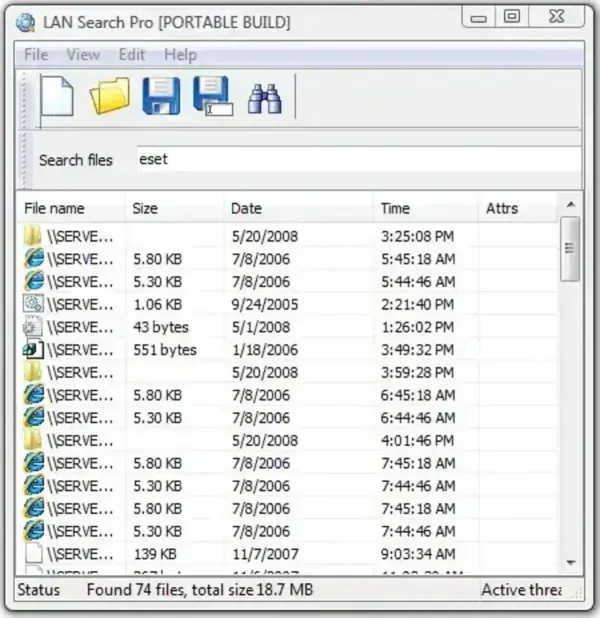Click the date 5/1/2008
The image size is (600, 618).
[x=261, y=327]
